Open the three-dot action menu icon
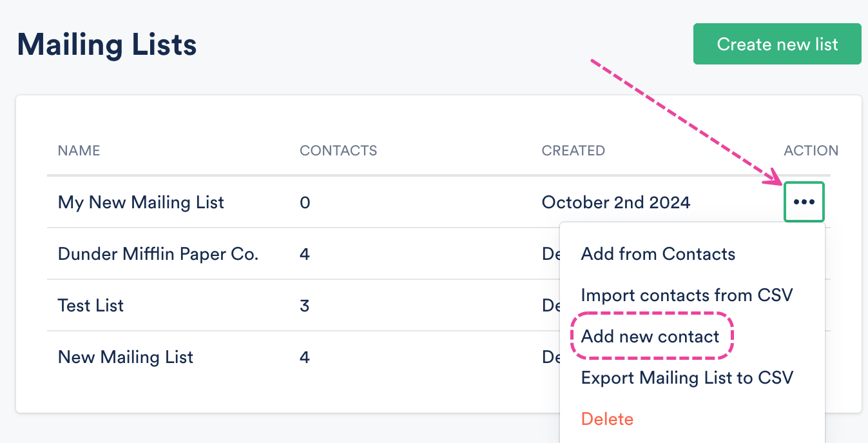Screen dimensions: 868x443 [804, 202]
